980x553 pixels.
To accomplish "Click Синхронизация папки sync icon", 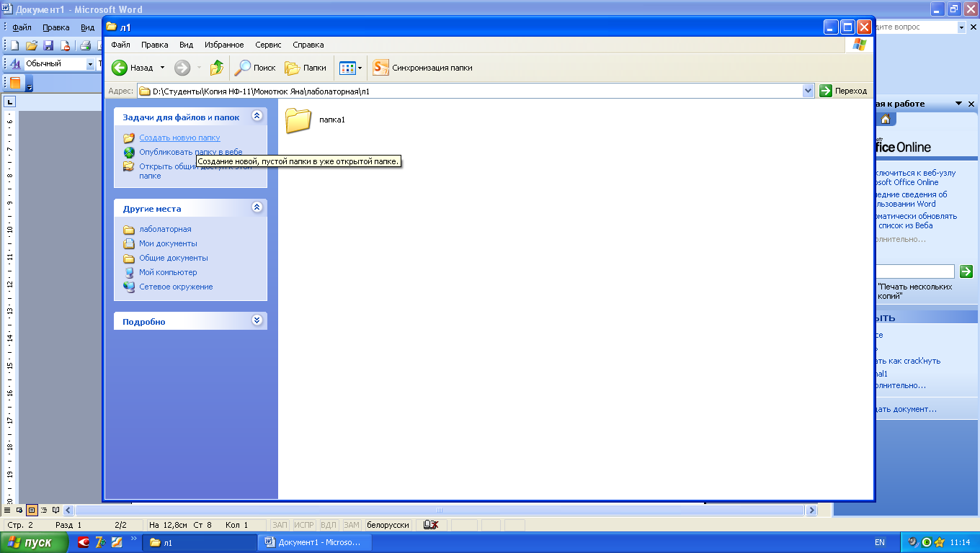I will click(380, 68).
